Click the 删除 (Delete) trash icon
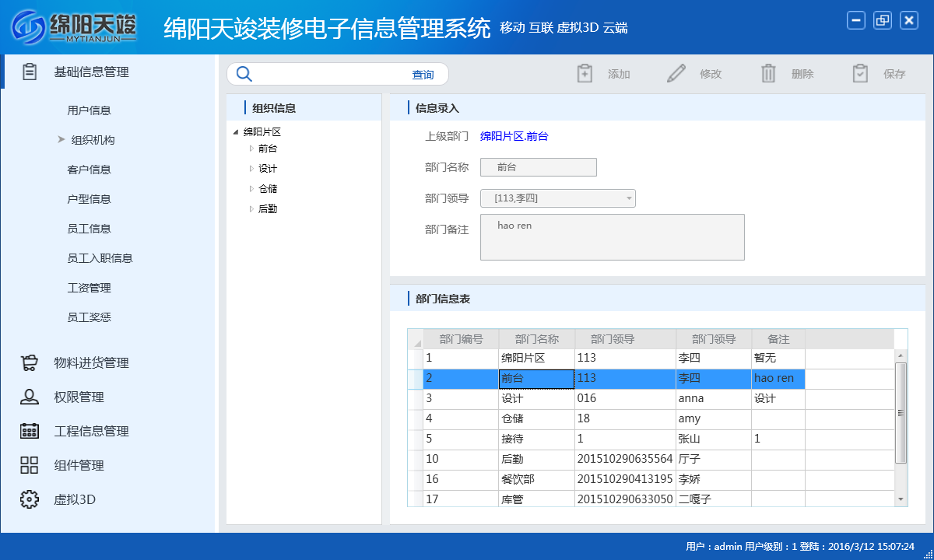This screenshot has height=560, width=934. point(768,73)
